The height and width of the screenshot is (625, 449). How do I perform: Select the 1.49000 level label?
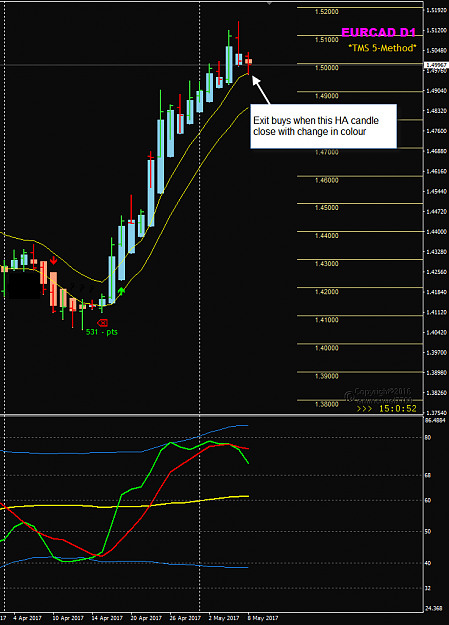click(x=327, y=96)
